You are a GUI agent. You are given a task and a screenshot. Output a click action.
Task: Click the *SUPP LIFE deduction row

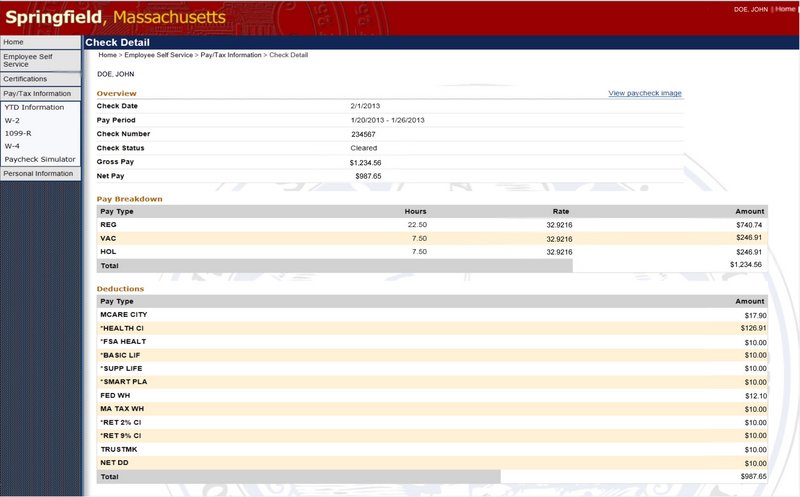tap(432, 368)
